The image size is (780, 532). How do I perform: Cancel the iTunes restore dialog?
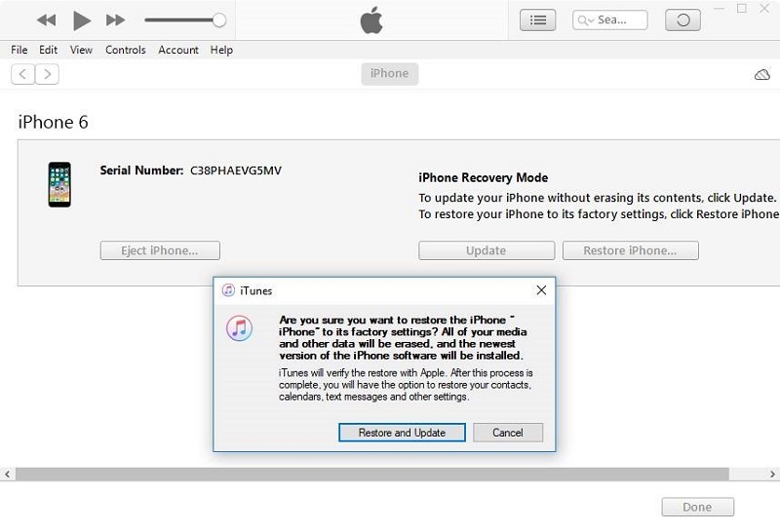[x=508, y=433]
